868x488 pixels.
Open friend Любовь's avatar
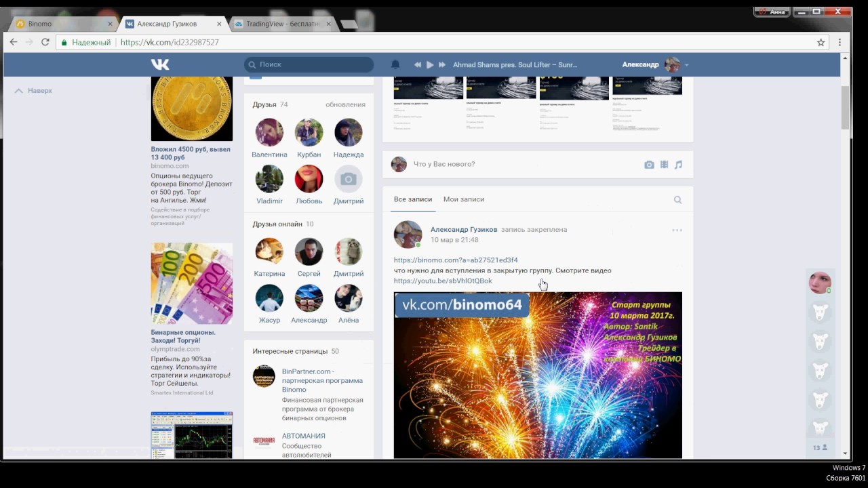pos(309,179)
